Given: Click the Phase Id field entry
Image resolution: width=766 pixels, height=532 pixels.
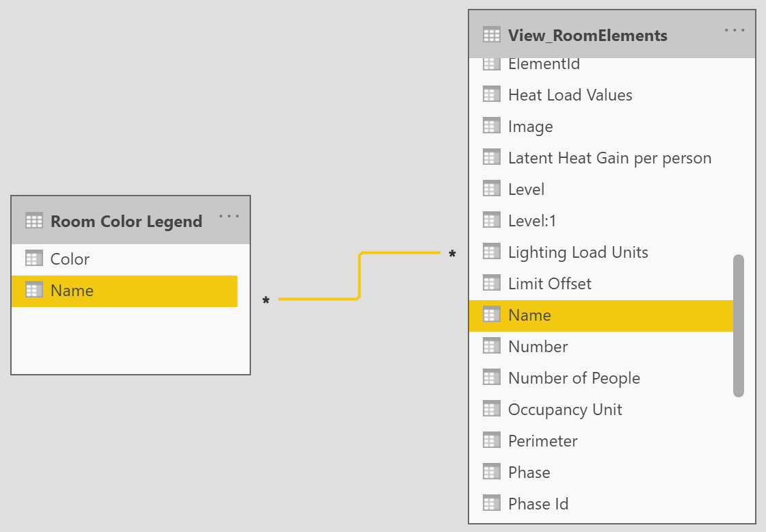Looking at the screenshot, I should click(x=539, y=503).
